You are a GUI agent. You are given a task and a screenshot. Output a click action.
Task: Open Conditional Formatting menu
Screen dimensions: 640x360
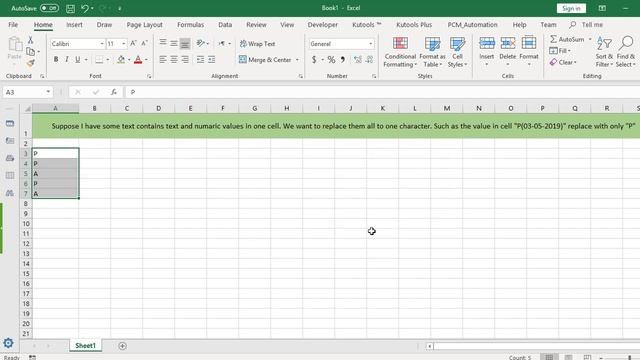pyautogui.click(x=400, y=52)
